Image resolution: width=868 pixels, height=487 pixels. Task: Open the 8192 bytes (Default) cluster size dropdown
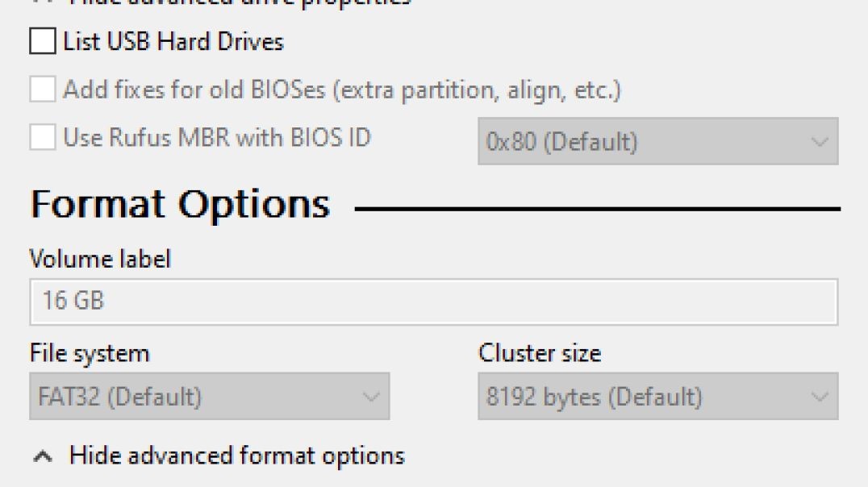coord(658,396)
